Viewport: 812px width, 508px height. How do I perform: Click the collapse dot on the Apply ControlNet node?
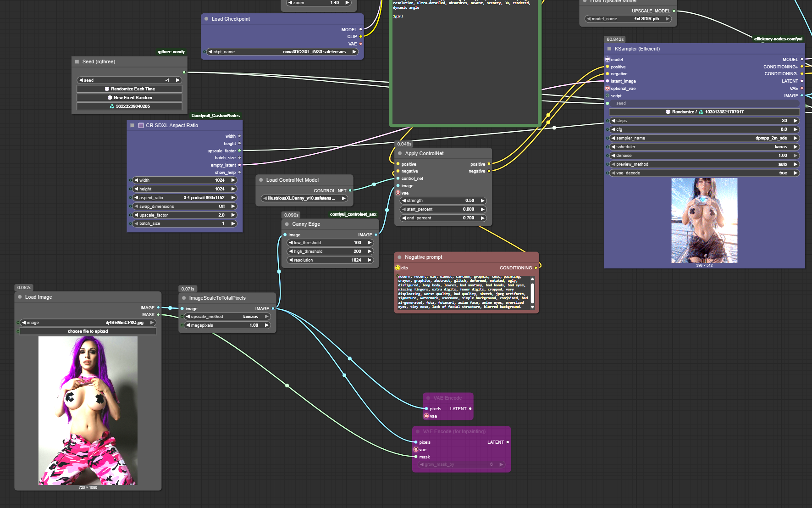click(400, 153)
